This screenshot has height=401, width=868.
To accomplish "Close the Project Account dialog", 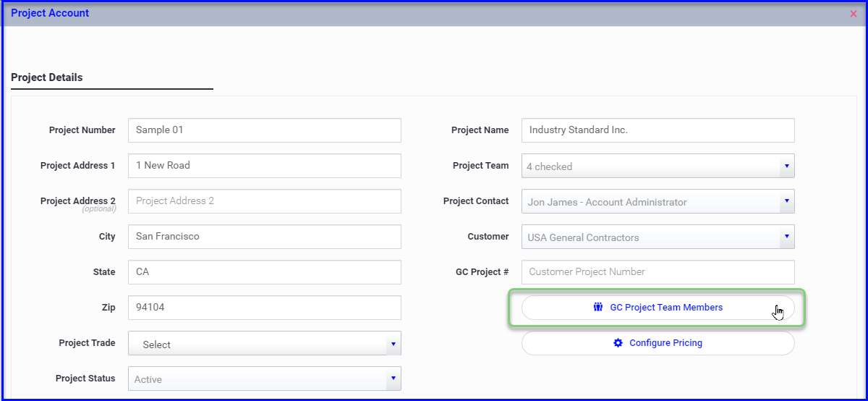I will pos(854,13).
